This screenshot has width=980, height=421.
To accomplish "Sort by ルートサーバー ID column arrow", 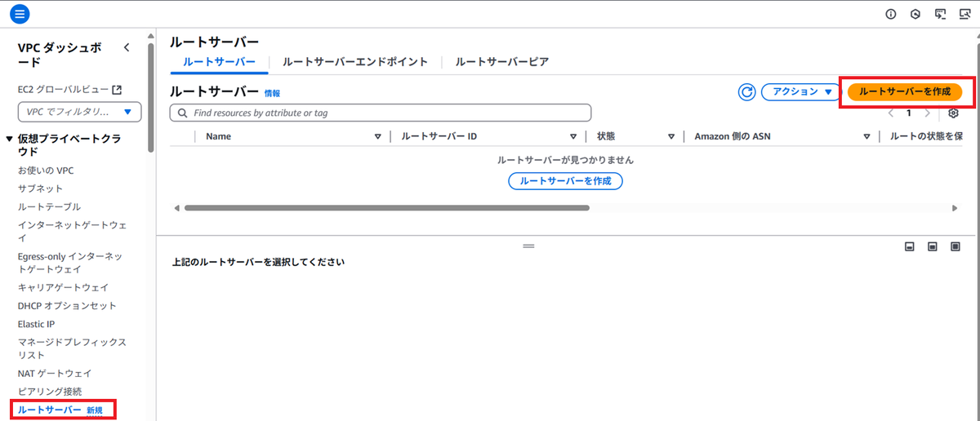I will pyautogui.click(x=575, y=136).
